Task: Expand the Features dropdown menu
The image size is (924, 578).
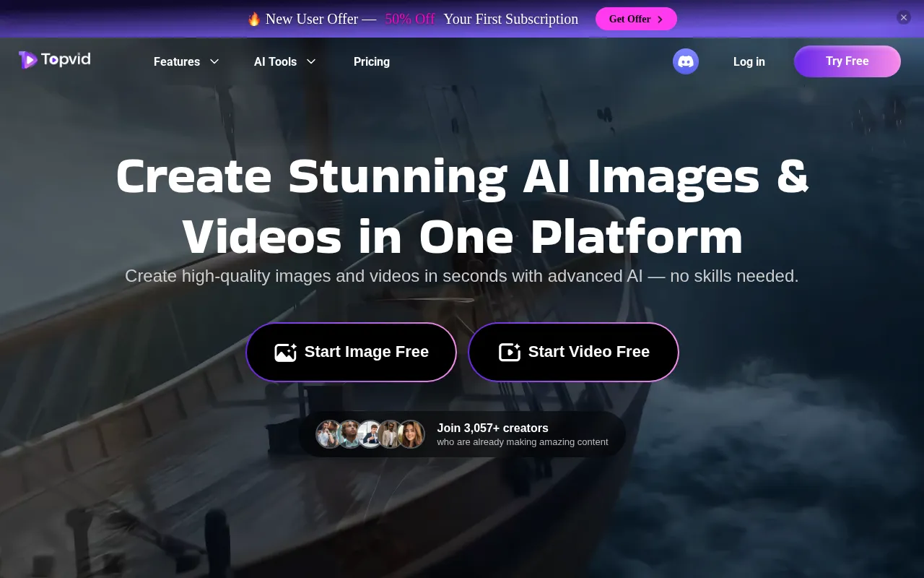Action: 186,61
